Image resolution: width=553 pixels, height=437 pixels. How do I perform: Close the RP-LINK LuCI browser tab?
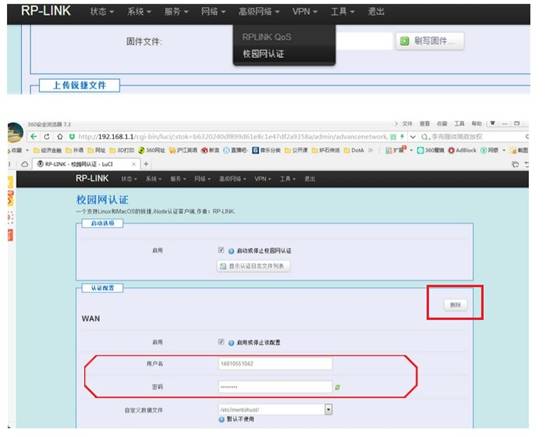[x=134, y=164]
